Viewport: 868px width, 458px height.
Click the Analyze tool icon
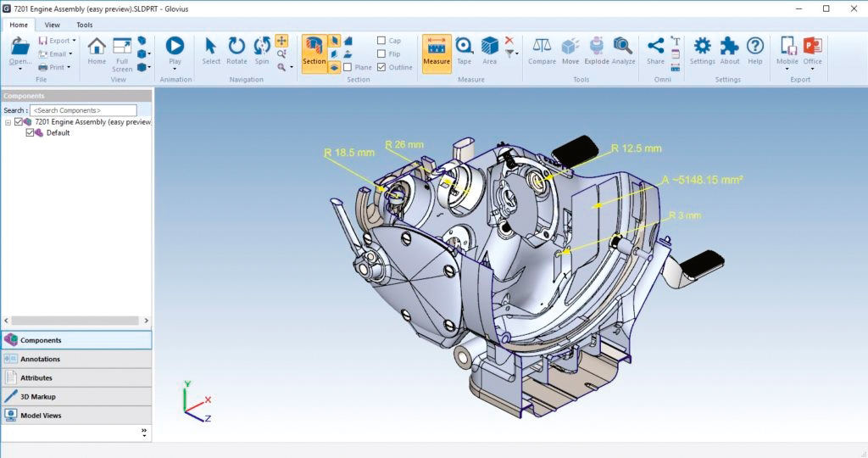point(623,51)
